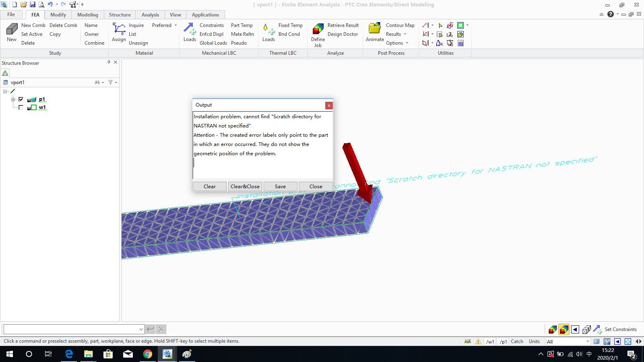
Task: Save the Output dialog messages
Action: (280, 186)
